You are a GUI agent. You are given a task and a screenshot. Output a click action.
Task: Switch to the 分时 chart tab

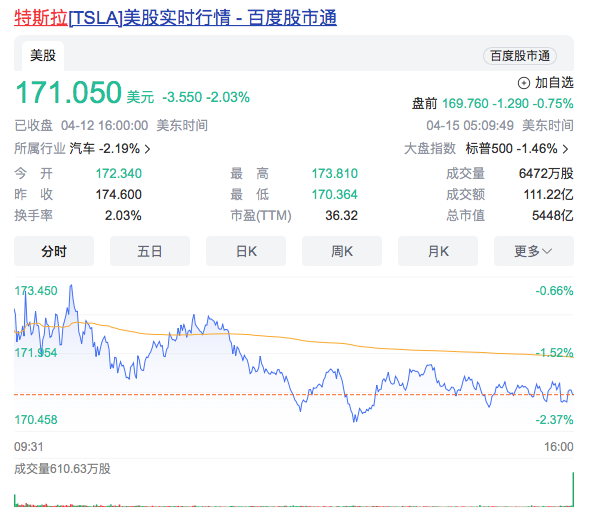tap(54, 251)
